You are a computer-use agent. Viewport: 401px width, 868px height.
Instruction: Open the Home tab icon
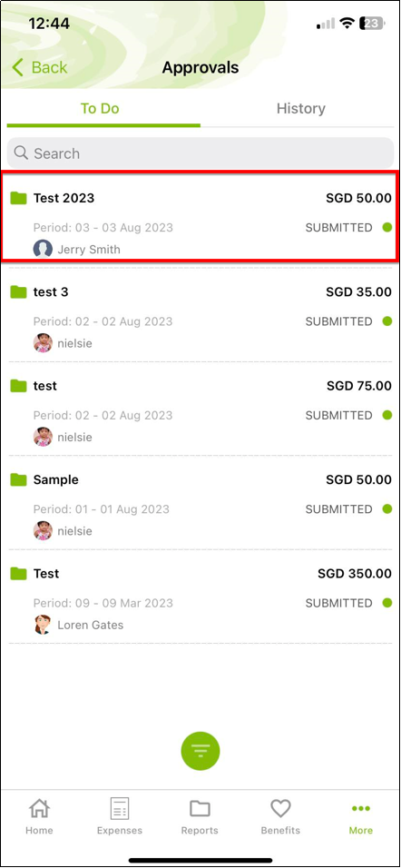39,809
